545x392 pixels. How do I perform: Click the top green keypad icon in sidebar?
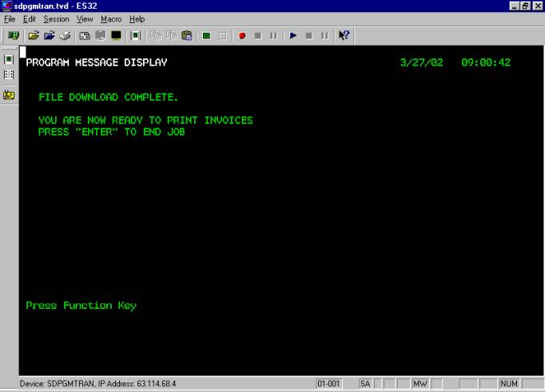tap(9, 59)
